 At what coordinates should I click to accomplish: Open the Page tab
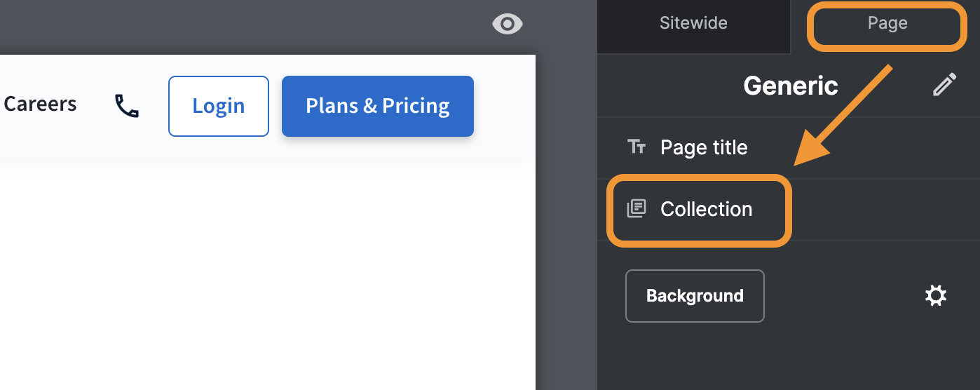click(887, 23)
